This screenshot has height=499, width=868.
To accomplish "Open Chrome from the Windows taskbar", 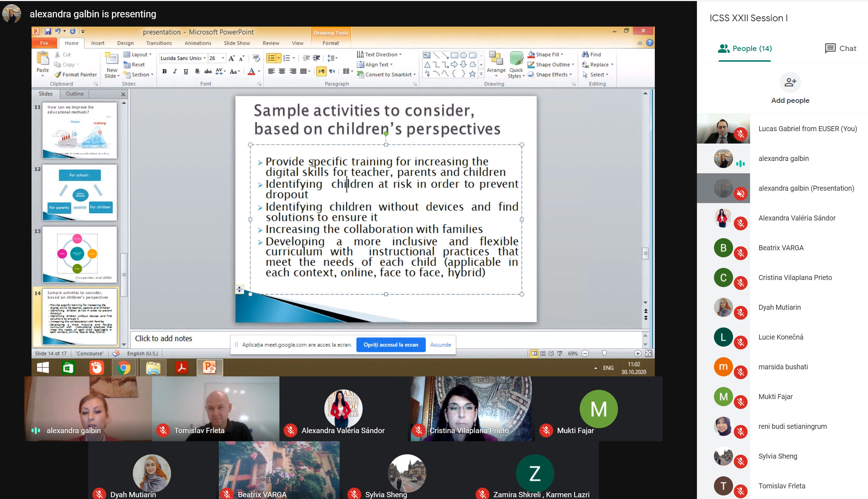I will [124, 368].
